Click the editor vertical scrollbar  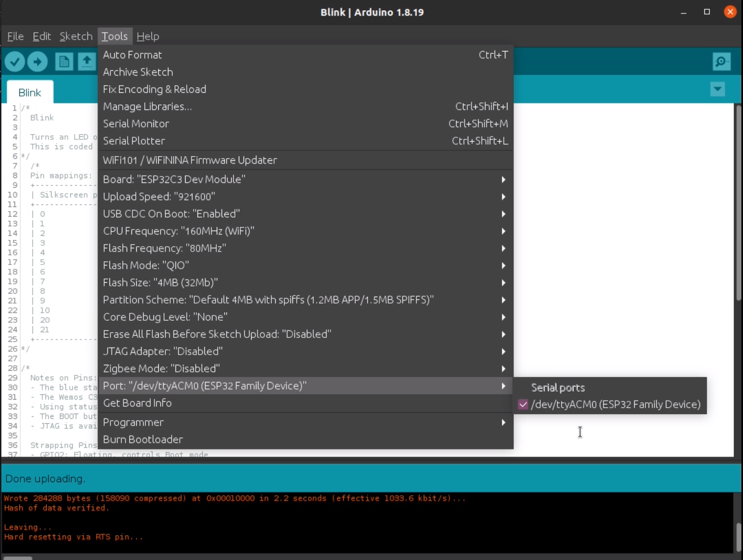(x=738, y=204)
